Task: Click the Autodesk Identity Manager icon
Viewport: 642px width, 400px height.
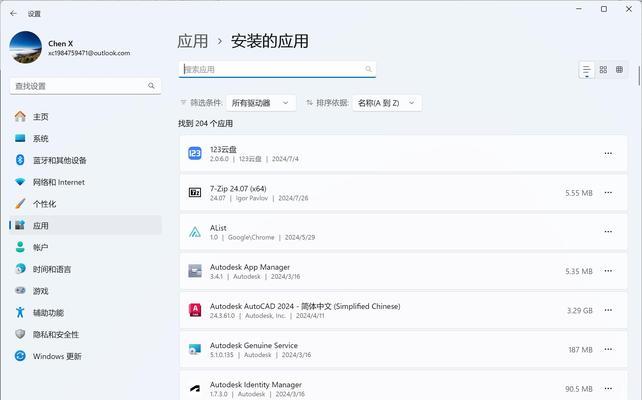Action: pos(194,388)
